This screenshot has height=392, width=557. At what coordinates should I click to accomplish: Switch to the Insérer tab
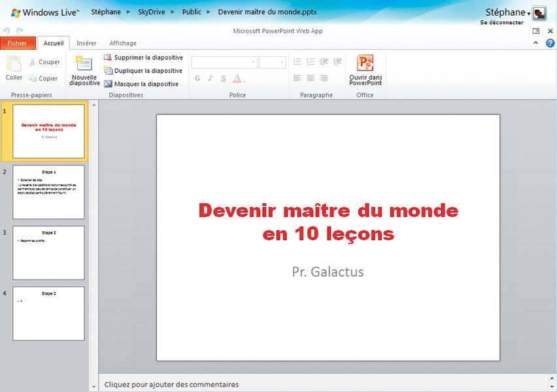click(x=86, y=43)
